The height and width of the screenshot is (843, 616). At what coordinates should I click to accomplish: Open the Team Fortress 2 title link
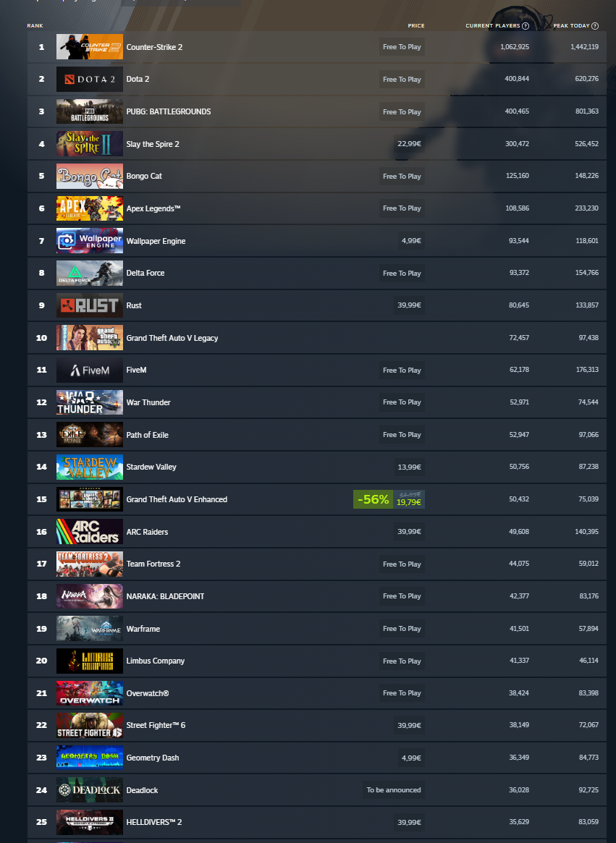click(153, 564)
